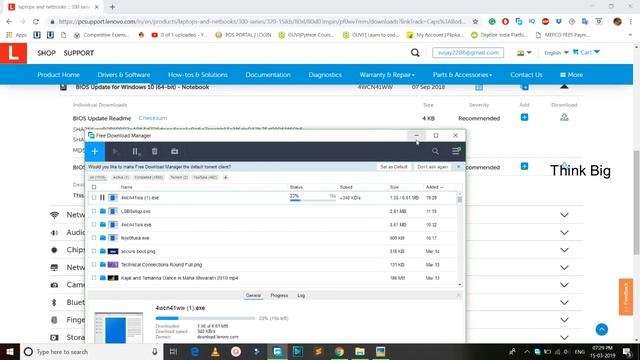Click the Lenovo account email field
This screenshot has height=360, width=640.
(468, 53)
